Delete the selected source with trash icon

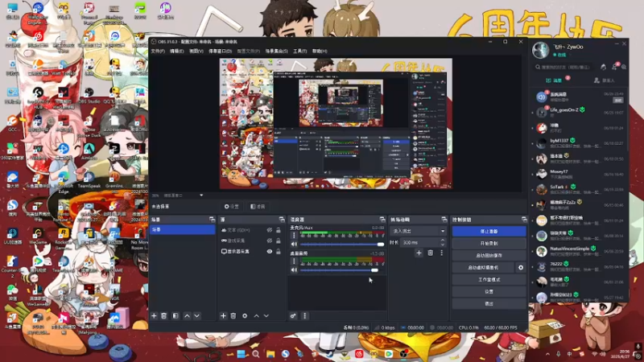coord(233,316)
